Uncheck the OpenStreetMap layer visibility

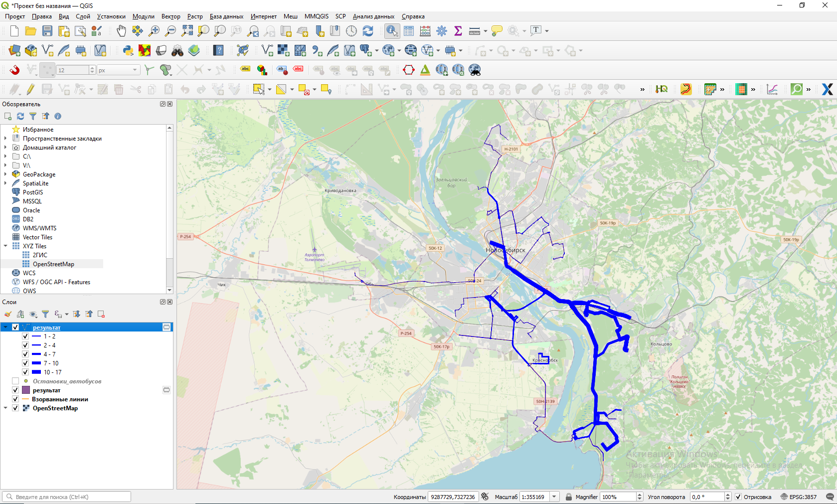tap(15, 408)
